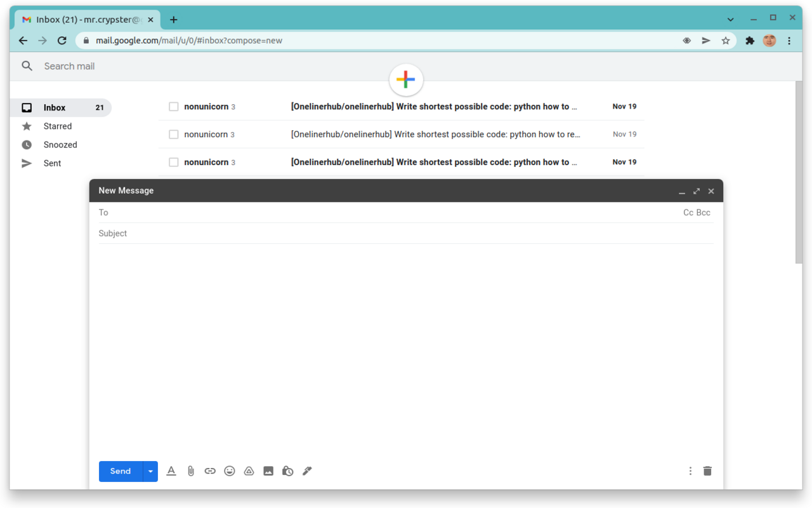Go back in browser history
The image size is (812, 508).
(23, 41)
